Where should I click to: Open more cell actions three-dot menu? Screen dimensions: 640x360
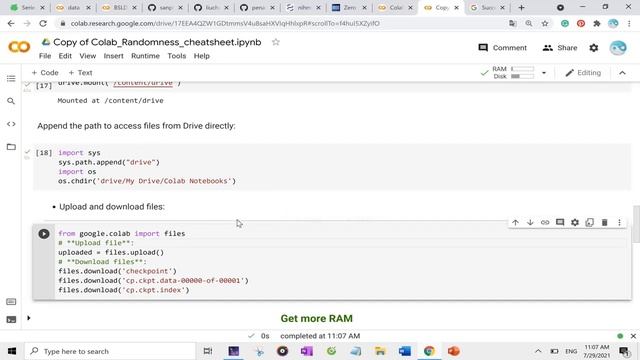click(x=619, y=222)
